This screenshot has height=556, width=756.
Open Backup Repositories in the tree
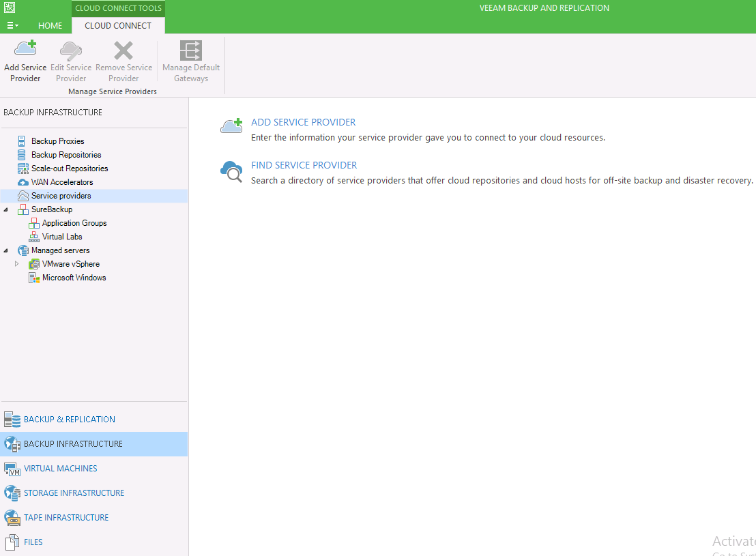point(67,155)
